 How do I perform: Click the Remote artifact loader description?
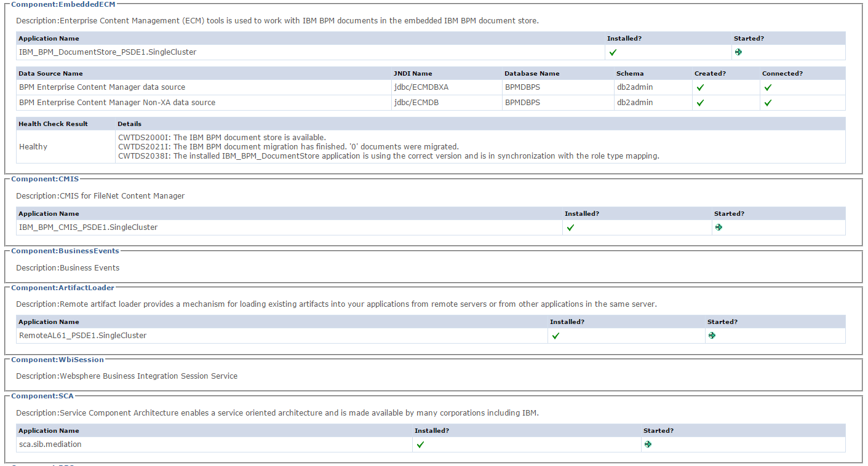[x=336, y=304]
